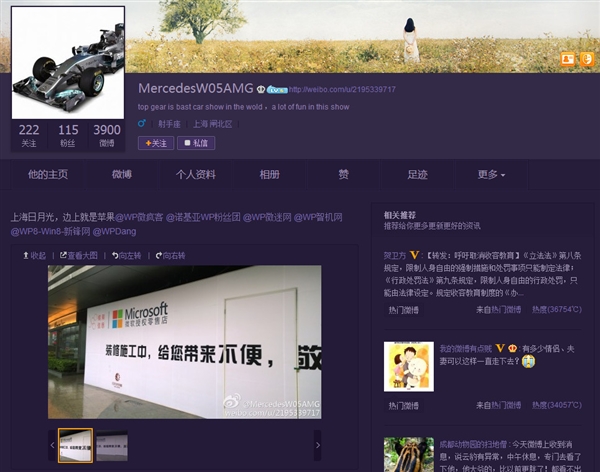The width and height of the screenshot is (600, 472).
Task: Click the @WP微疯客 mention
Action: [x=139, y=217]
